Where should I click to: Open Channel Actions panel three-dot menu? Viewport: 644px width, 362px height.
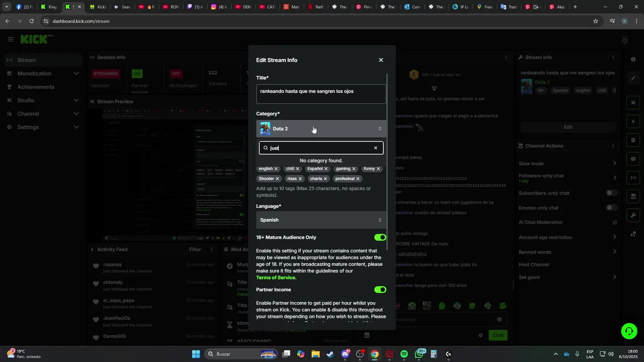pyautogui.click(x=613, y=146)
